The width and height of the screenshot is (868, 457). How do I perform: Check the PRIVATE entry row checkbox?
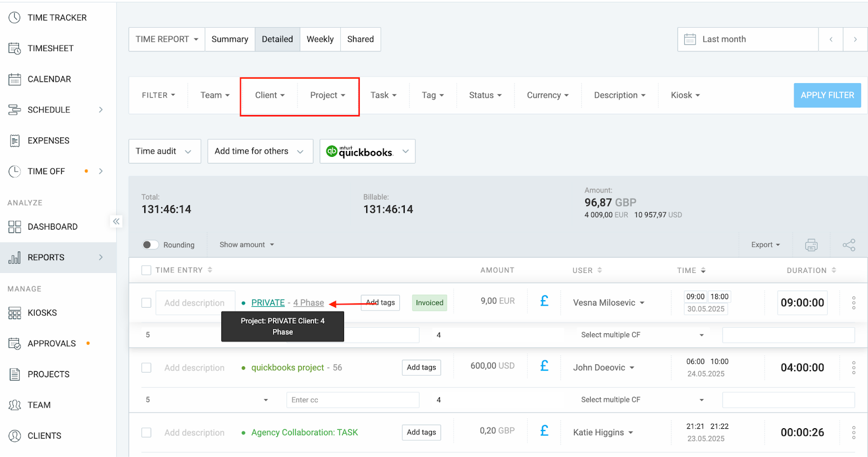coord(146,303)
